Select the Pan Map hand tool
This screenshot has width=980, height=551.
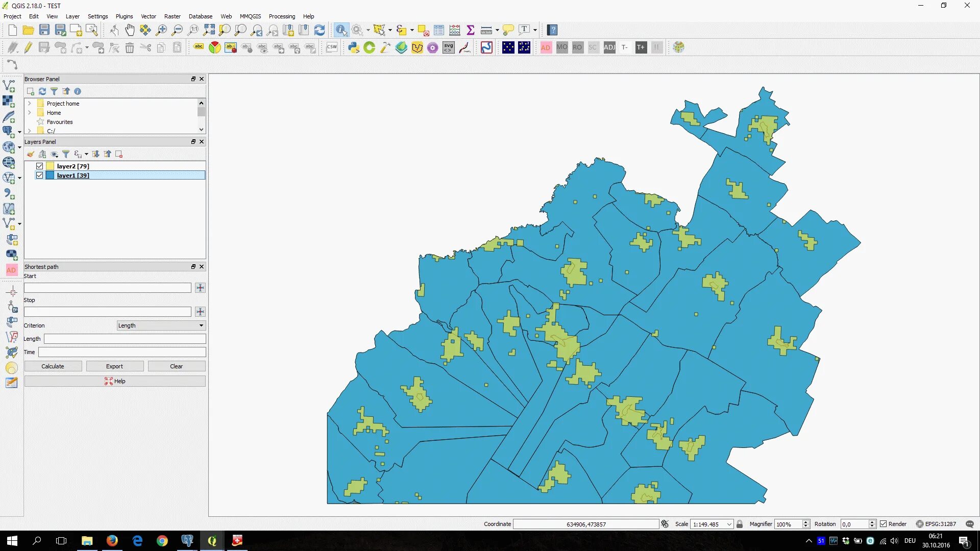[130, 30]
